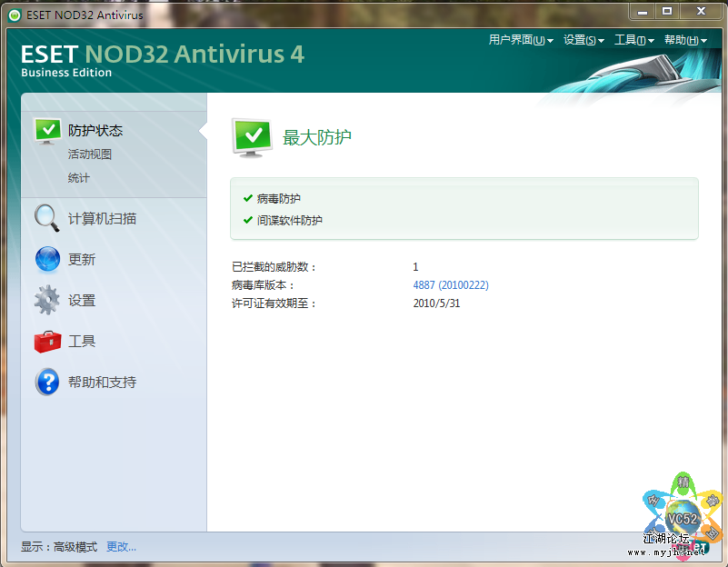
Task: Select 防护状态 in the sidebar
Action: click(x=95, y=131)
